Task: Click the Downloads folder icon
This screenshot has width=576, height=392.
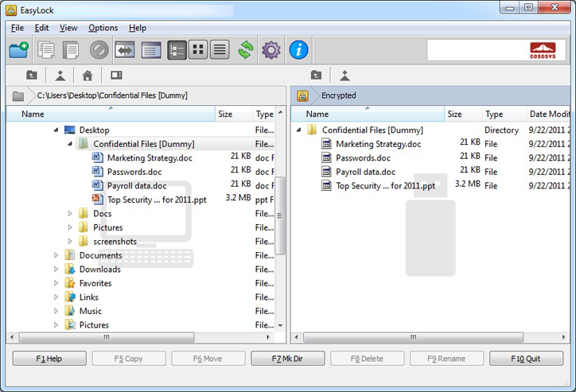Action: 70,269
